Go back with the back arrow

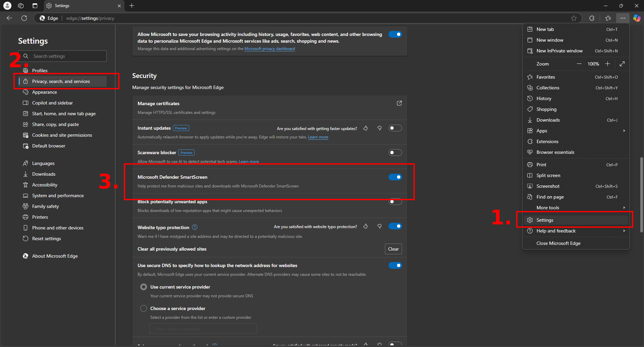click(x=9, y=18)
